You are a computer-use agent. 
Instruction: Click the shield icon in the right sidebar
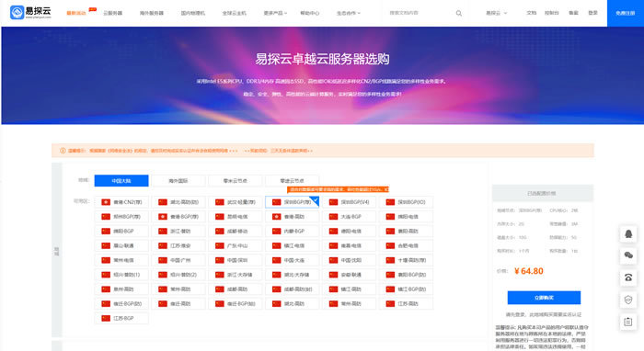[x=628, y=300]
